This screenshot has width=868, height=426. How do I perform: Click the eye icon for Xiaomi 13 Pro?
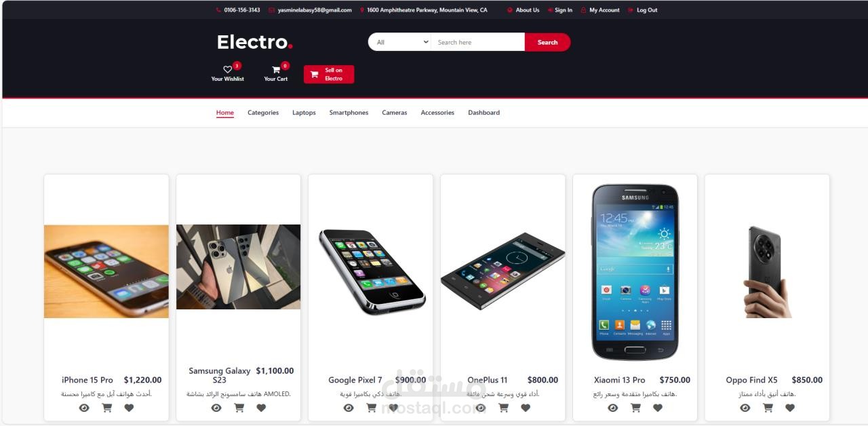613,408
